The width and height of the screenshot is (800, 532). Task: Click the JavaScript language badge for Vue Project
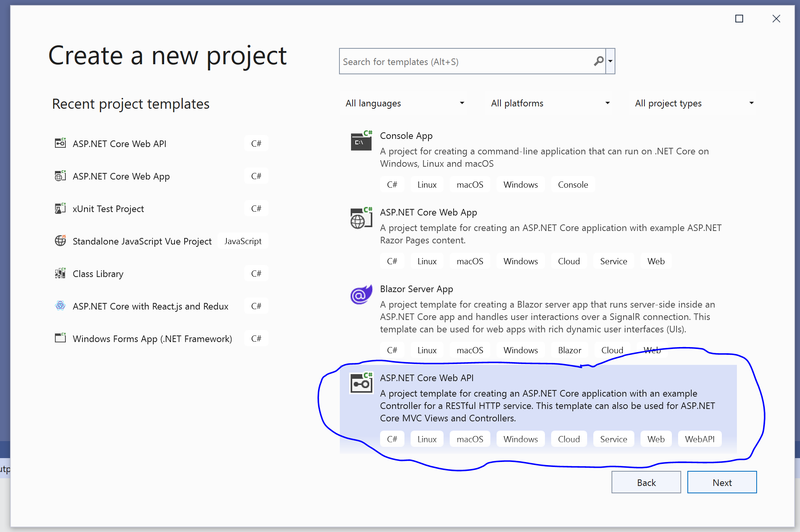click(x=243, y=241)
